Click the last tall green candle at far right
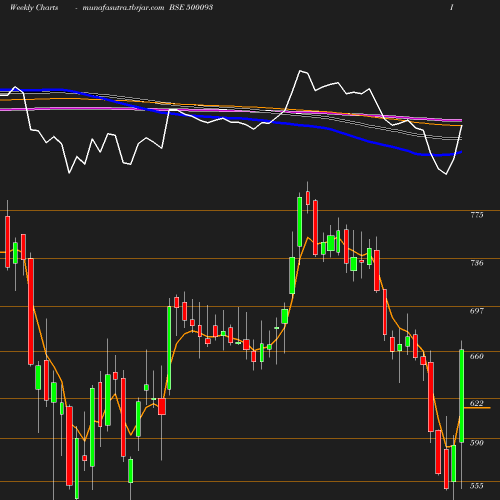Viewport: 500px width, 500px height. pyautogui.click(x=462, y=396)
